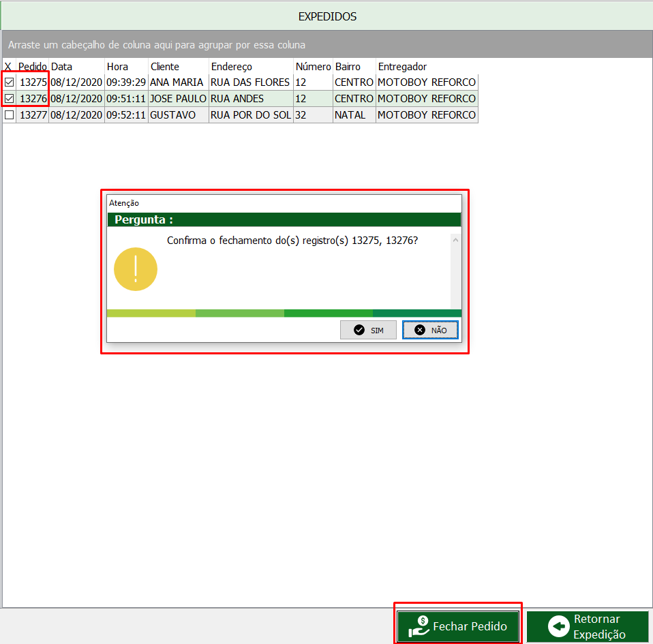Click the dialog scrollbar up arrow
This screenshot has height=644, width=653.
(455, 240)
